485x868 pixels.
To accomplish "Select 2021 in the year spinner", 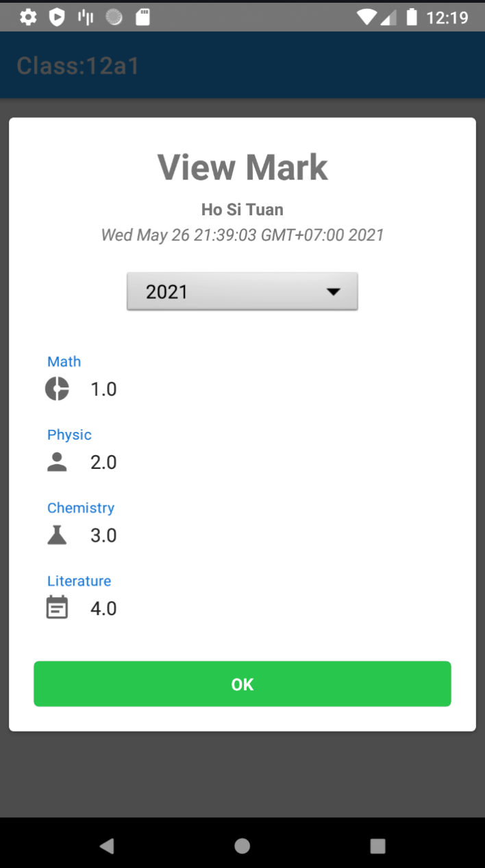I will pyautogui.click(x=167, y=291).
